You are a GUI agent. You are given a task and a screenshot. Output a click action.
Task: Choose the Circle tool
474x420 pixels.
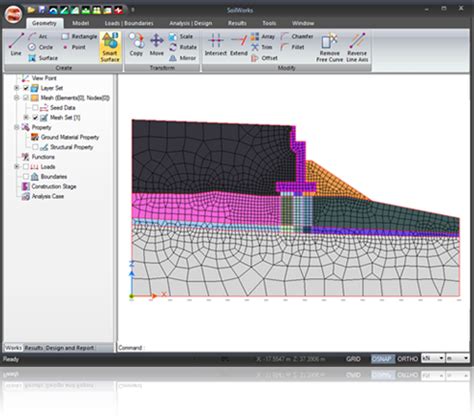tap(40, 47)
